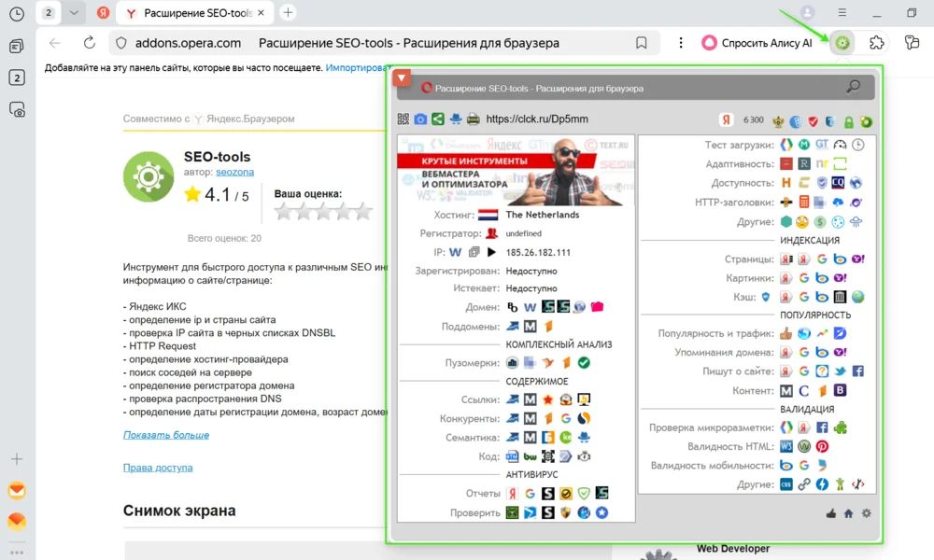Open the W3 validator icon in Валидность HTML

coord(786,446)
